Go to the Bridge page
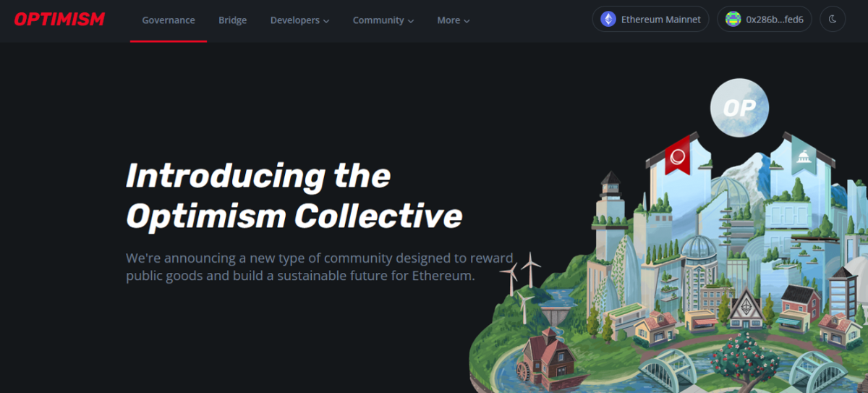 click(x=233, y=20)
